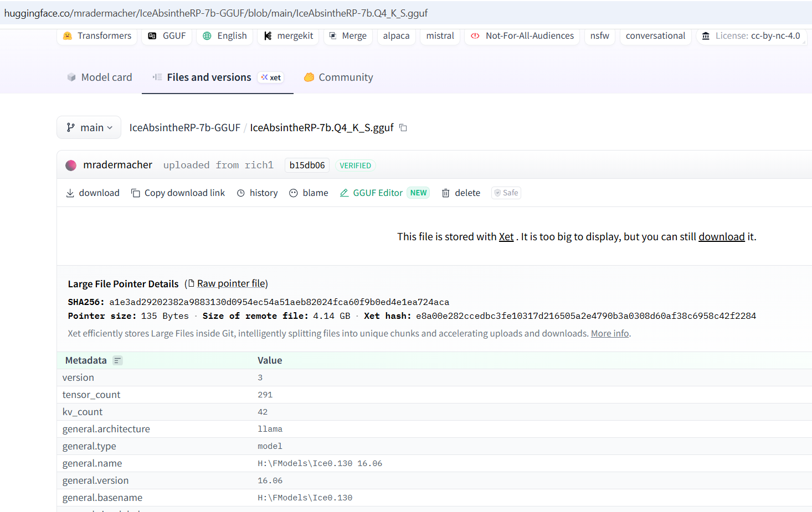812x512 pixels.
Task: Open the Raw pointer file link
Action: coord(232,283)
